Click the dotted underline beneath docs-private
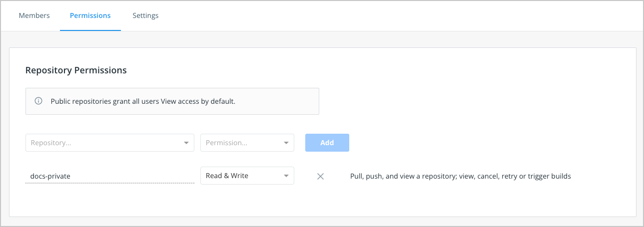The image size is (644, 227). 109,183
